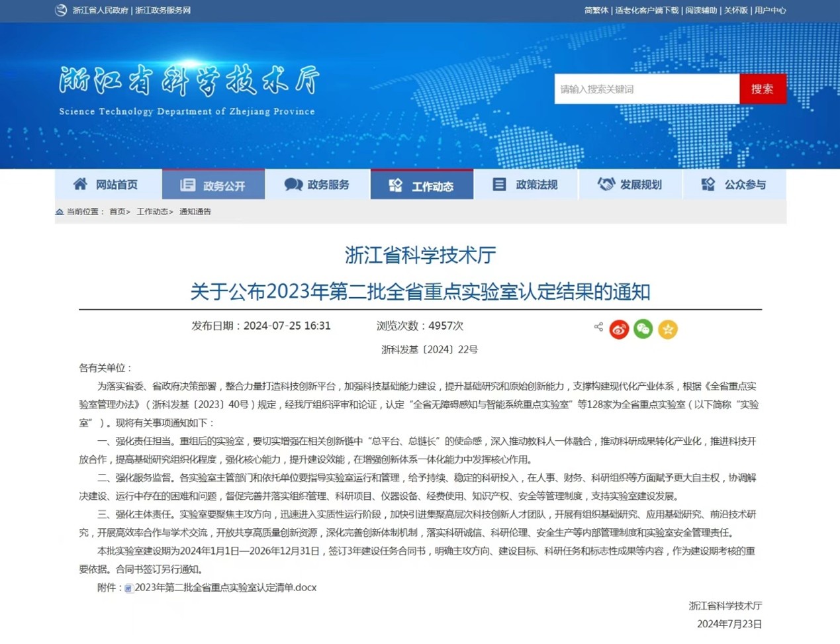Click the icon in 工作动态 tab
This screenshot has height=644, width=840.
point(396,185)
